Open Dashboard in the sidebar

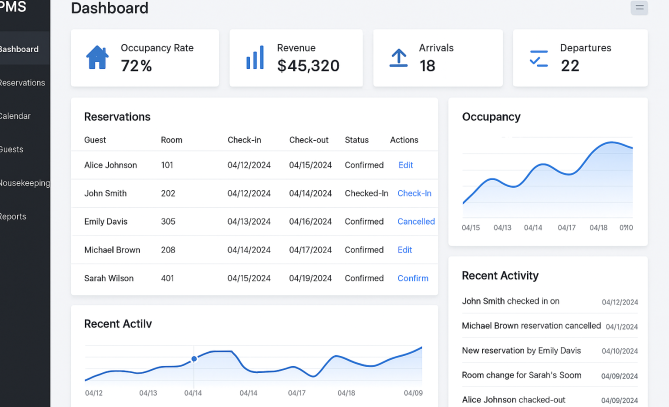click(x=20, y=49)
